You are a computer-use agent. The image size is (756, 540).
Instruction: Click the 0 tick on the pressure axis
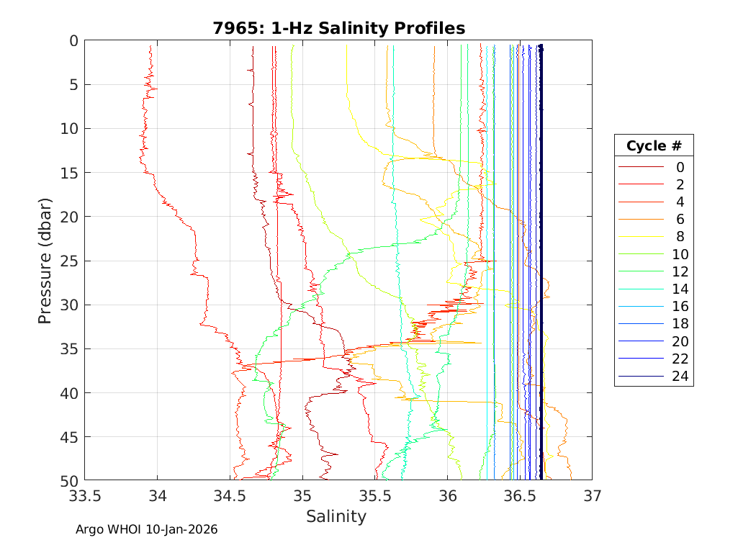[x=72, y=41]
